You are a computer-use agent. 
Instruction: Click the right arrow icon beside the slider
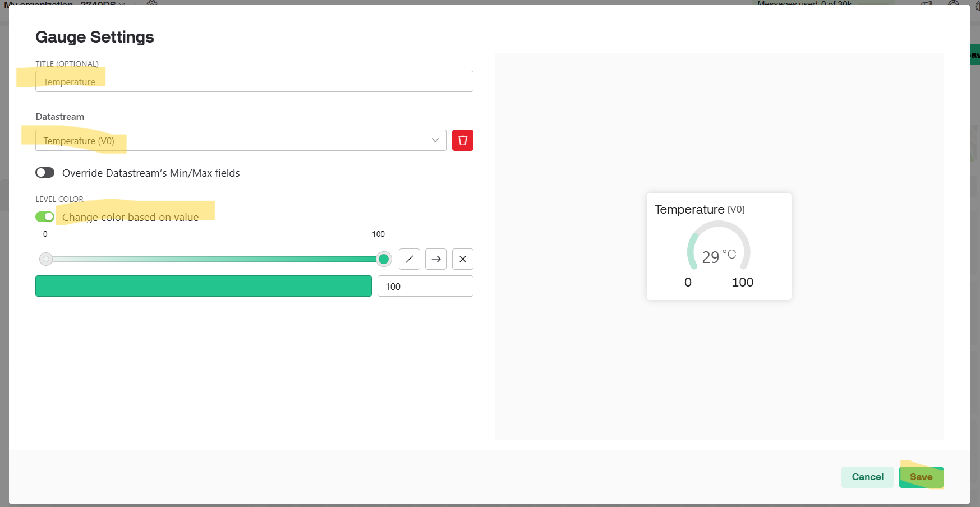[436, 259]
